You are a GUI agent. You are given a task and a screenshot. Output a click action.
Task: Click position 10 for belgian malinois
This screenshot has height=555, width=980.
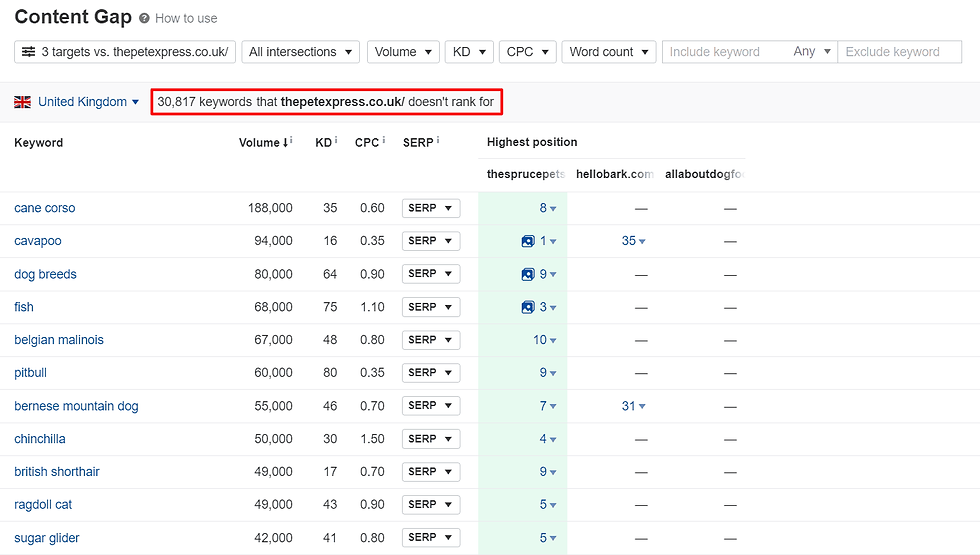544,340
